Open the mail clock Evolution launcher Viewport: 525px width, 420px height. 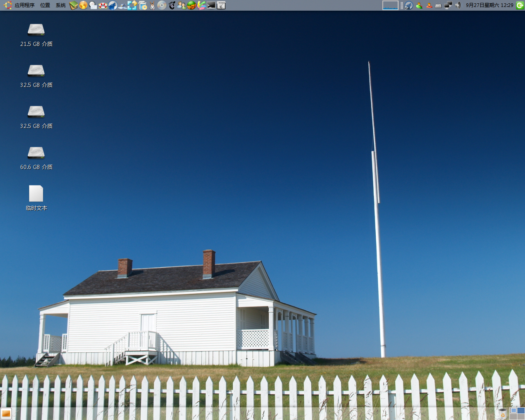click(93, 5)
